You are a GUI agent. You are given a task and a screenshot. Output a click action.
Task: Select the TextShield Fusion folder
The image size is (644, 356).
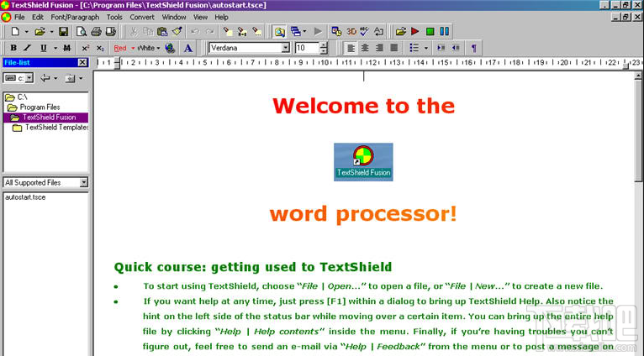point(44,118)
